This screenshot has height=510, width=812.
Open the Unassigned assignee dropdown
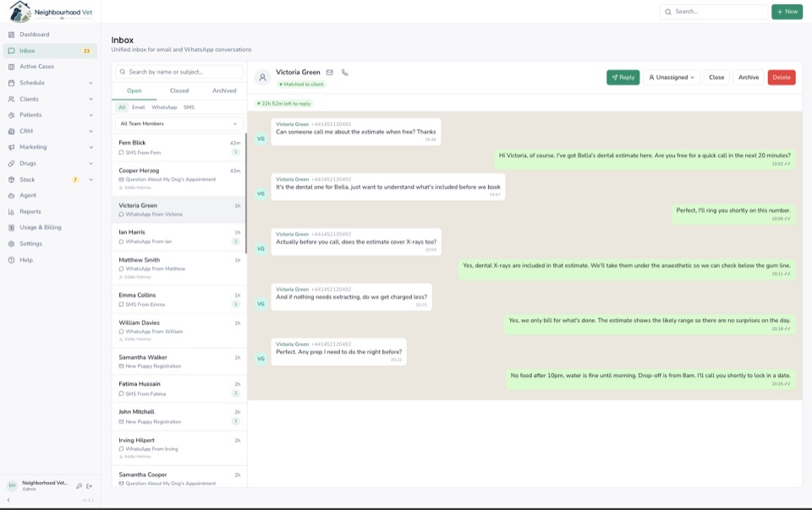pyautogui.click(x=672, y=78)
